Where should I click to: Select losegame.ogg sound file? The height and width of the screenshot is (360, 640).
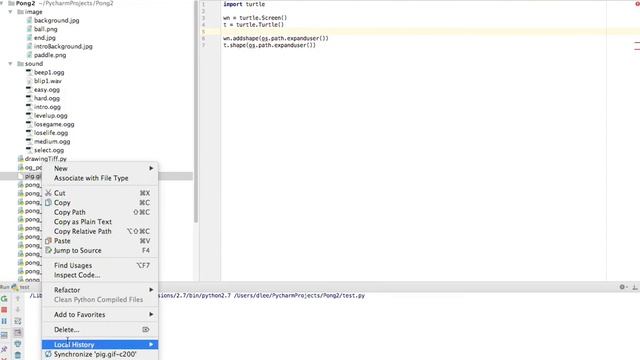[x=54, y=124]
